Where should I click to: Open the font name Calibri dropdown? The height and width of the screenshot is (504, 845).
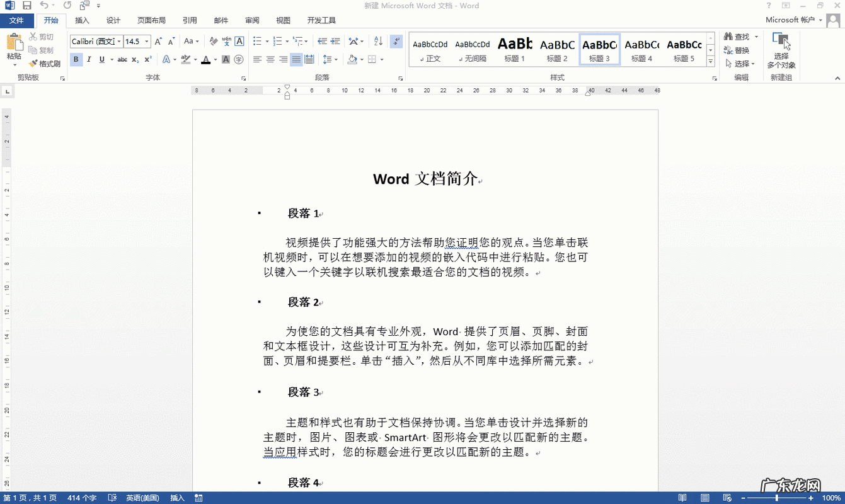tap(119, 42)
